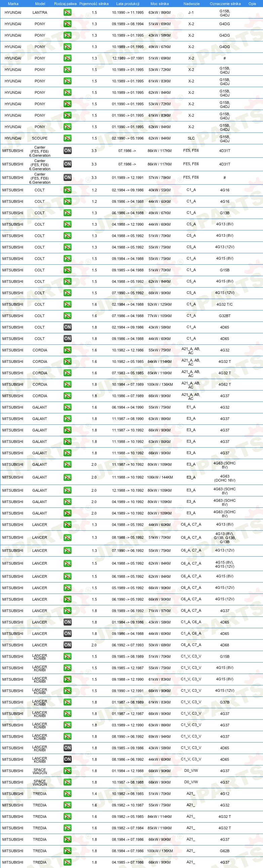Image resolution: width=263 pixels, height=868 pixels.
Task: Click the petrol icon for TREDIA 85kW / 116KM
Action: pos(68,828)
